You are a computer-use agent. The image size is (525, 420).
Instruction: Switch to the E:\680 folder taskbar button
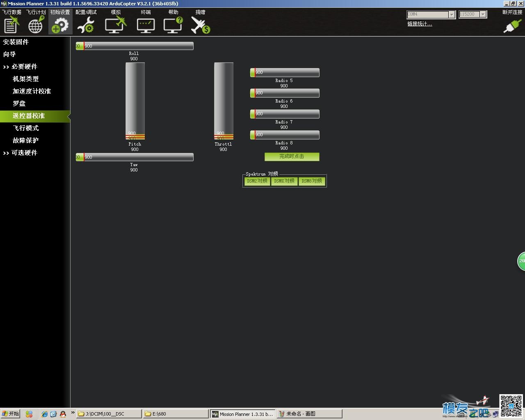(176, 414)
